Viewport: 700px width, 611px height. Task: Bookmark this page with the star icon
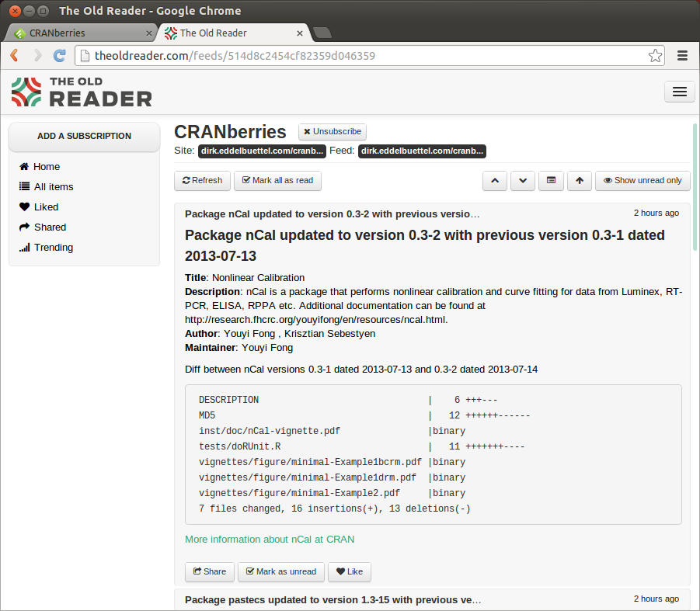(655, 56)
